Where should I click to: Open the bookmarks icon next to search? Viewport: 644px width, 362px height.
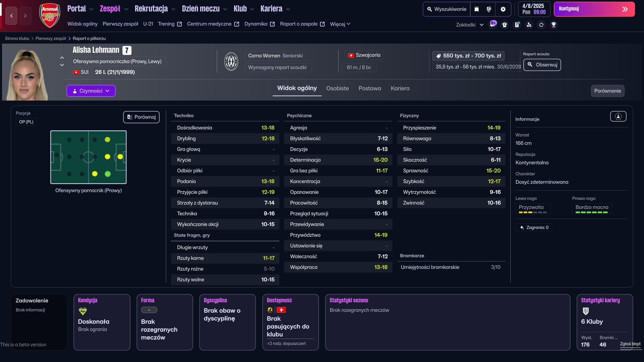(477, 9)
